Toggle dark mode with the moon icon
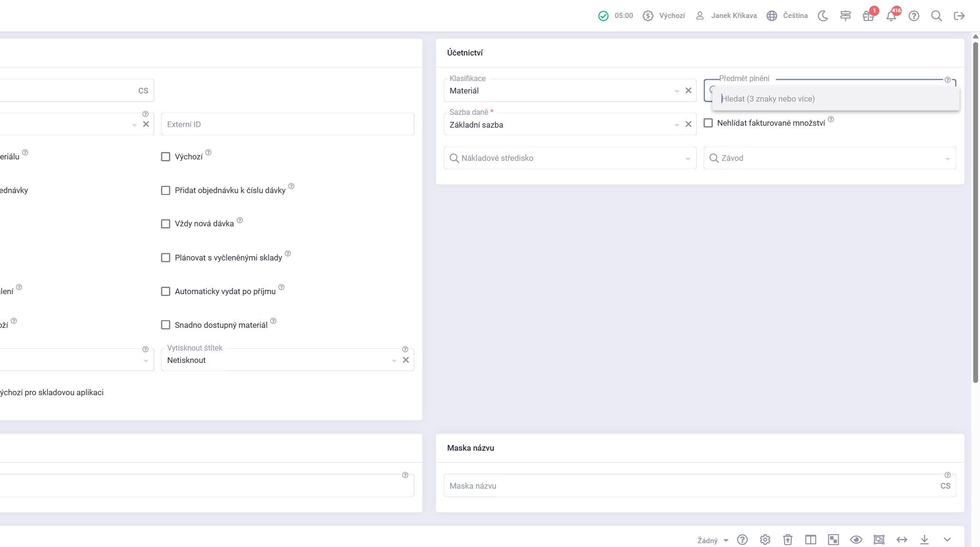 point(822,16)
